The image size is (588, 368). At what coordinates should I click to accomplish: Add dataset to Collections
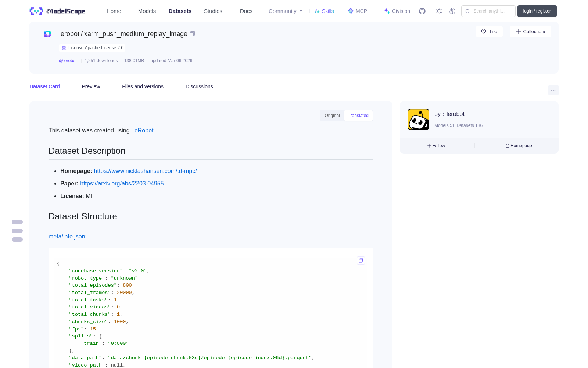pos(531,32)
